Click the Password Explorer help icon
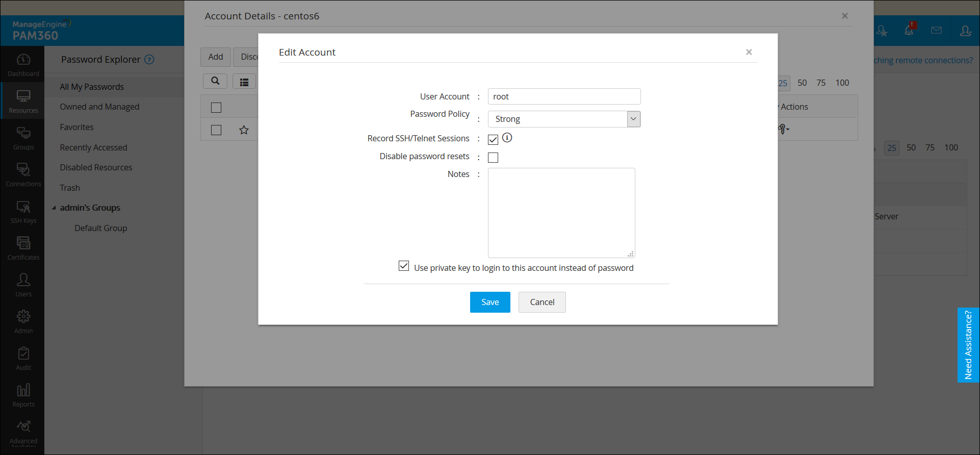This screenshot has width=980, height=455. (149, 60)
